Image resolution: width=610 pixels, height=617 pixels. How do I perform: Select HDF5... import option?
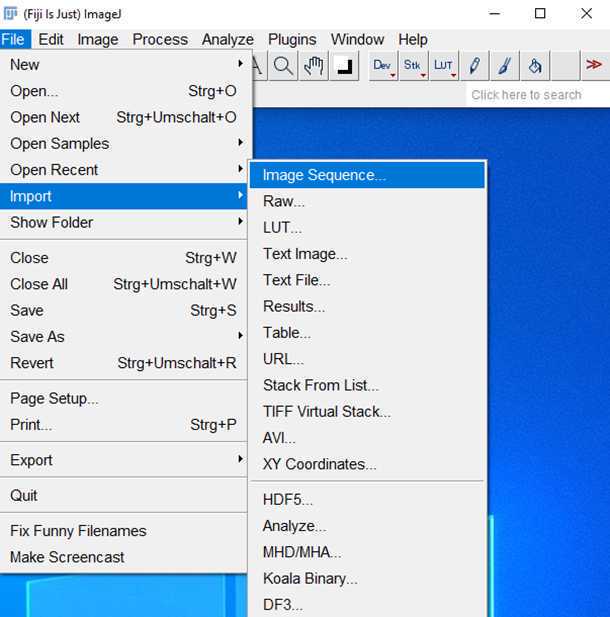pos(367,500)
